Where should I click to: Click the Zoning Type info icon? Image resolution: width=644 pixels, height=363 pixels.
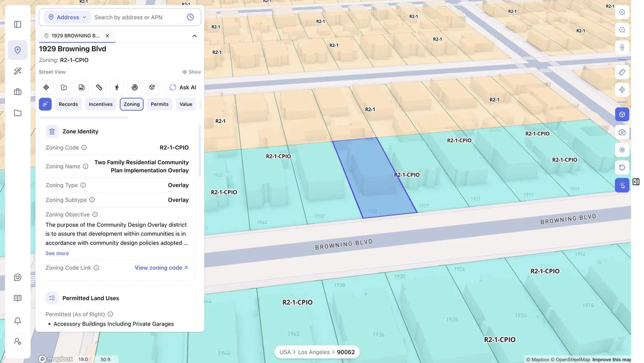(83, 185)
